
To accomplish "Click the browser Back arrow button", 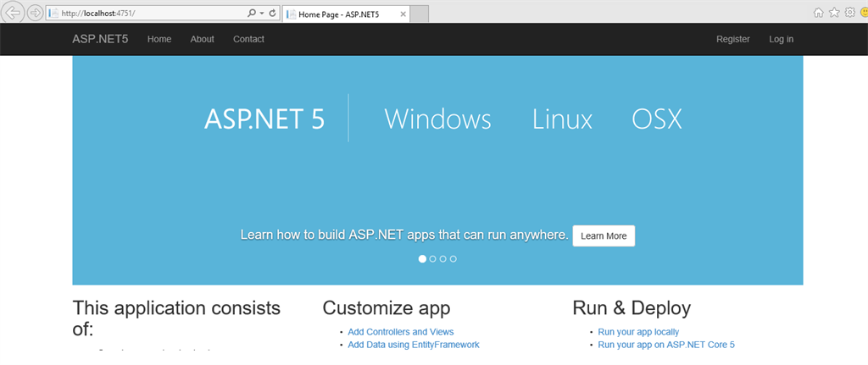I will (14, 13).
